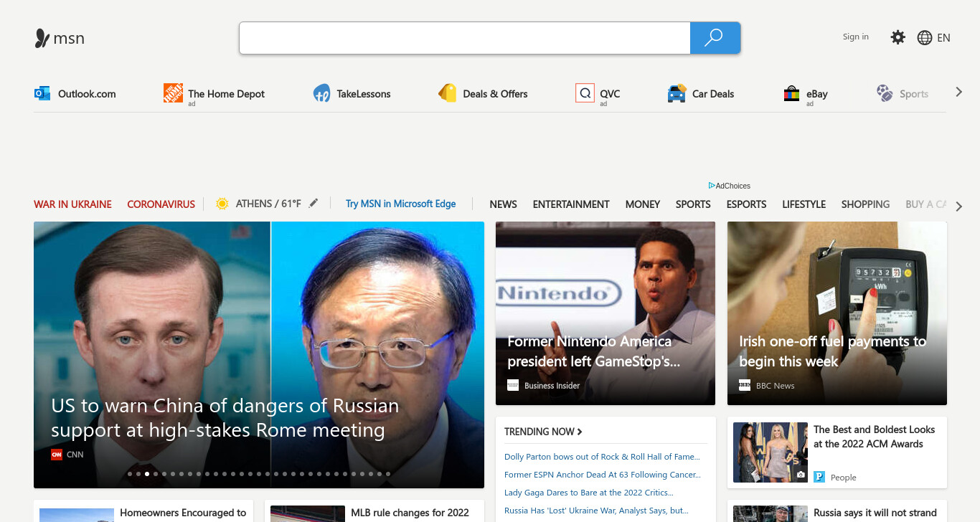Open the LIFESTYLE tab
980x522 pixels.
click(x=804, y=204)
